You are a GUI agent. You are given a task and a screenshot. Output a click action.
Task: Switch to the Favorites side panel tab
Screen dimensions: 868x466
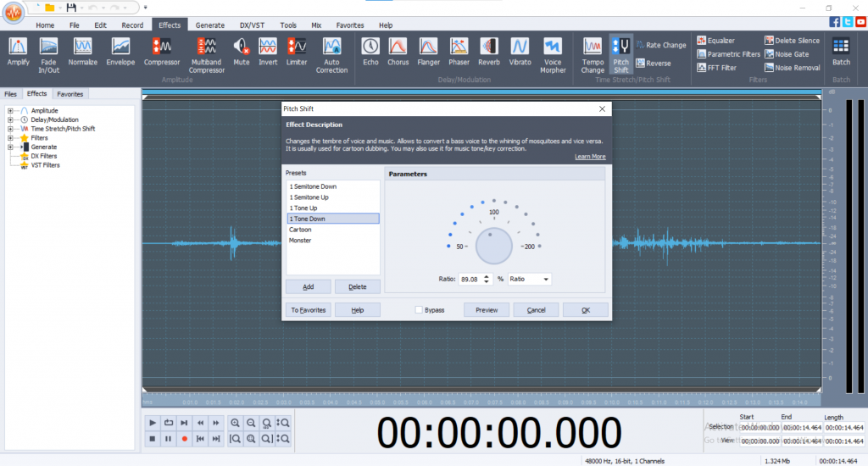(x=70, y=94)
